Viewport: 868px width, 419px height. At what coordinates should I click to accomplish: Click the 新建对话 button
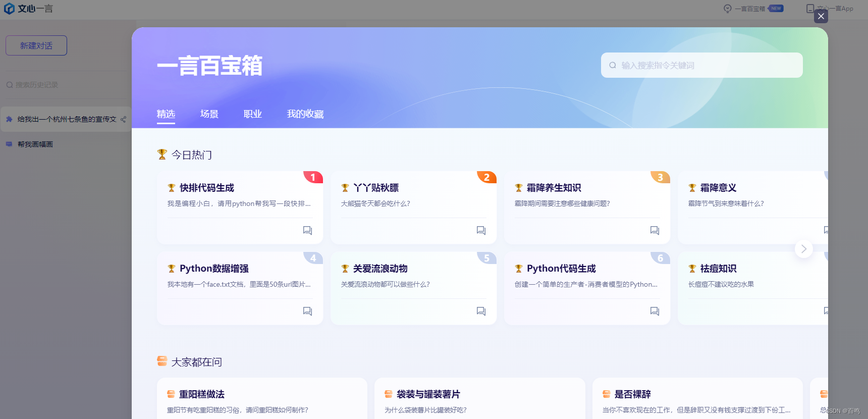[x=36, y=45]
